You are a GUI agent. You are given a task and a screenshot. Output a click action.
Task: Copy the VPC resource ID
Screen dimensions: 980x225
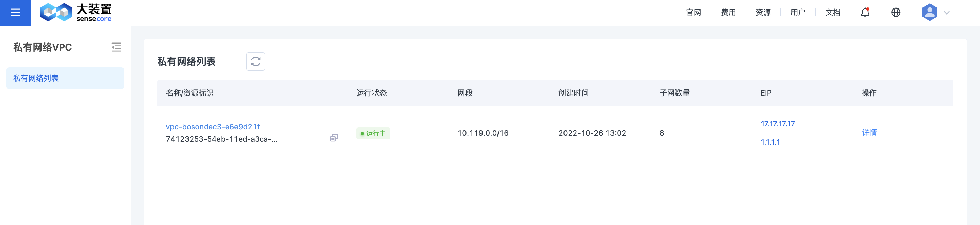point(333,138)
